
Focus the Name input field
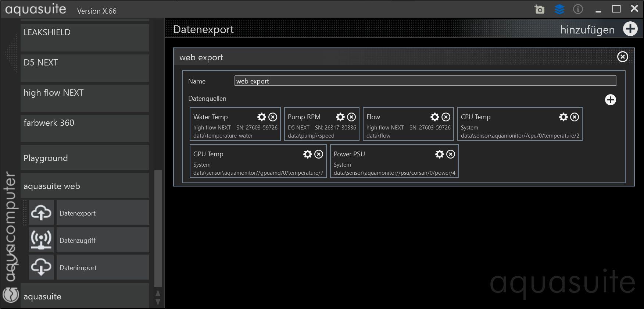pyautogui.click(x=425, y=81)
